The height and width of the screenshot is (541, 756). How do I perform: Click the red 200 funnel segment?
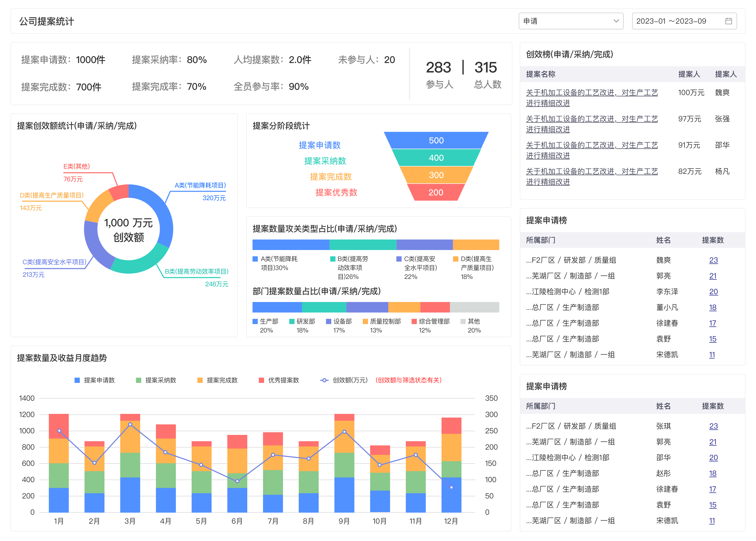(x=436, y=192)
